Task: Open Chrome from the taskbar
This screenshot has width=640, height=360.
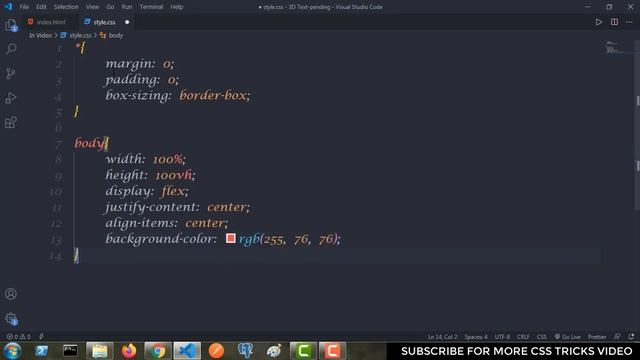Action: [x=158, y=351]
